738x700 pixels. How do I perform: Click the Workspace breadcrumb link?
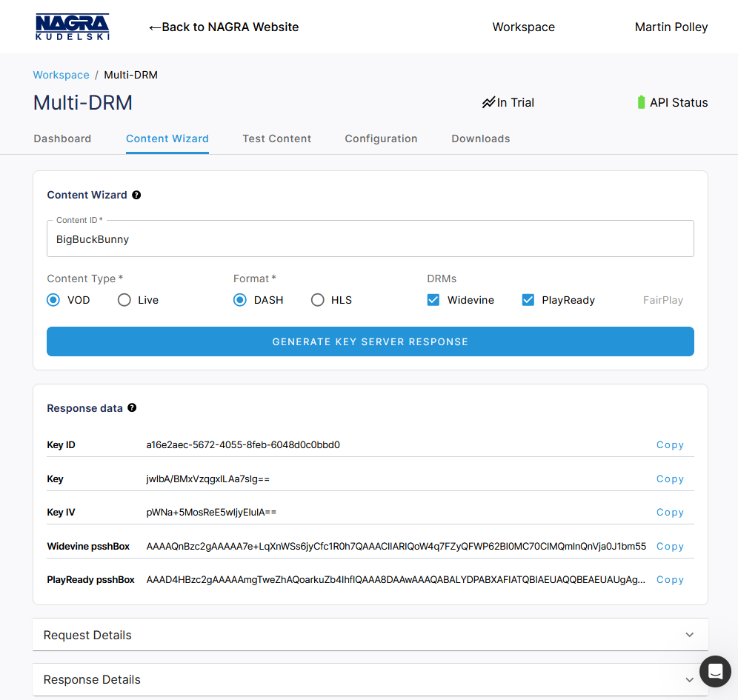61,75
